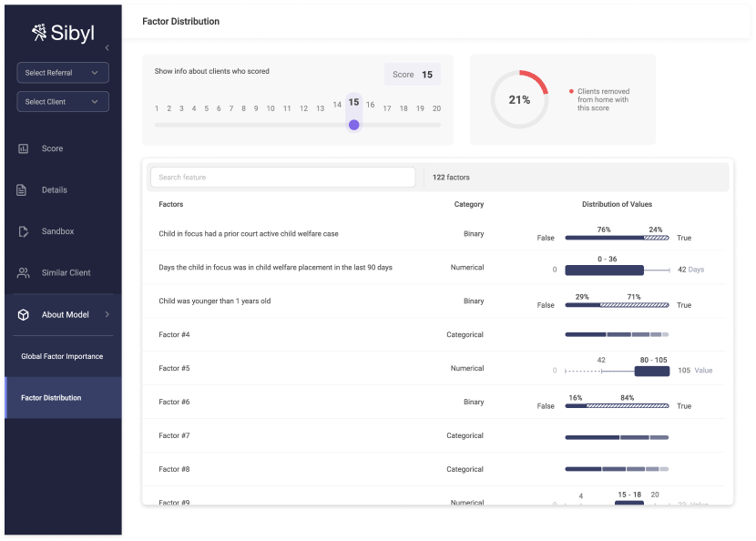Open the Select Referral dropdown
The width and height of the screenshot is (756, 541).
pos(63,73)
